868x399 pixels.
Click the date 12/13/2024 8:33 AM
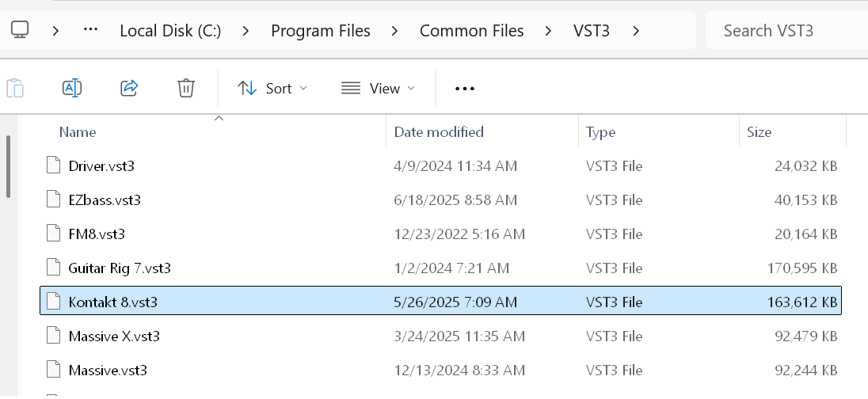pos(459,370)
